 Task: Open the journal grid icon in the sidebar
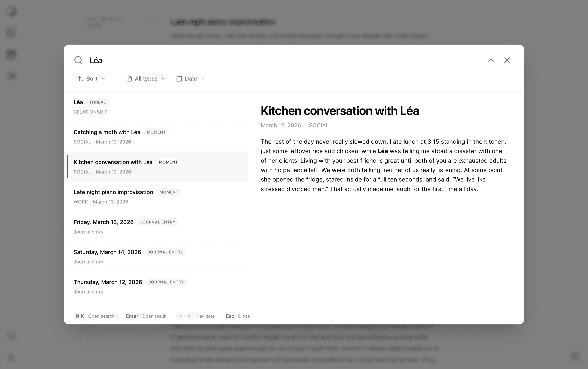pyautogui.click(x=11, y=32)
